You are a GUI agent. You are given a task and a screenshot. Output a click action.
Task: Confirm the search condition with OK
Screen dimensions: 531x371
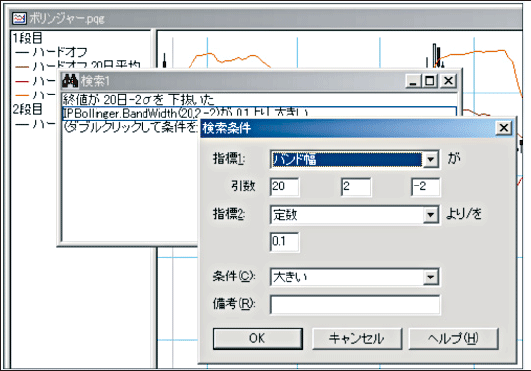pos(258,338)
